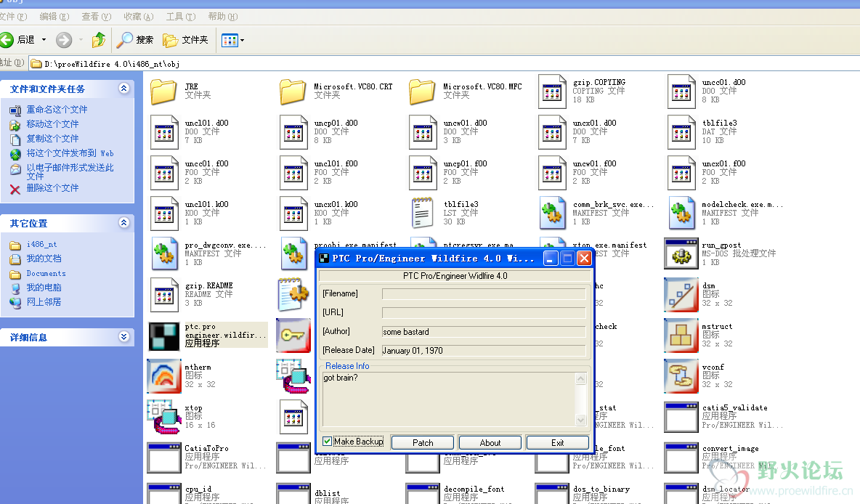Click 复制这个文件 link
The height and width of the screenshot is (504, 860).
coord(52,138)
